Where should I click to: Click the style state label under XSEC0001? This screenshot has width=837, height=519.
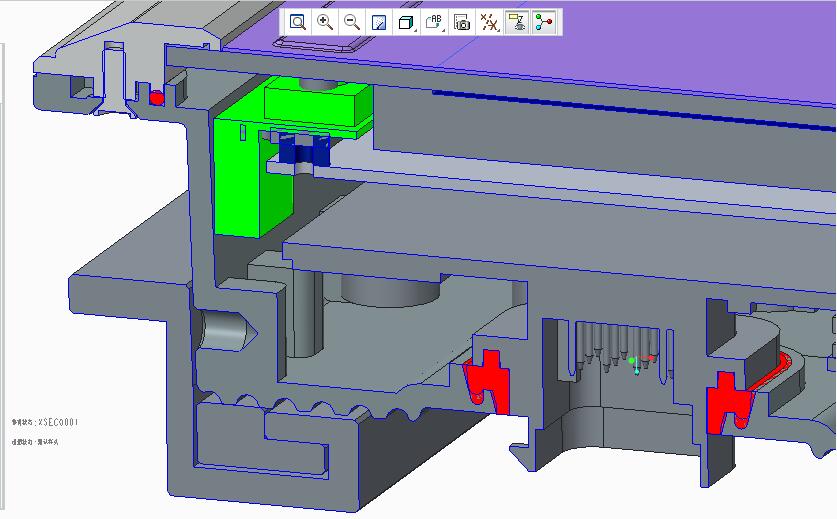point(35,441)
